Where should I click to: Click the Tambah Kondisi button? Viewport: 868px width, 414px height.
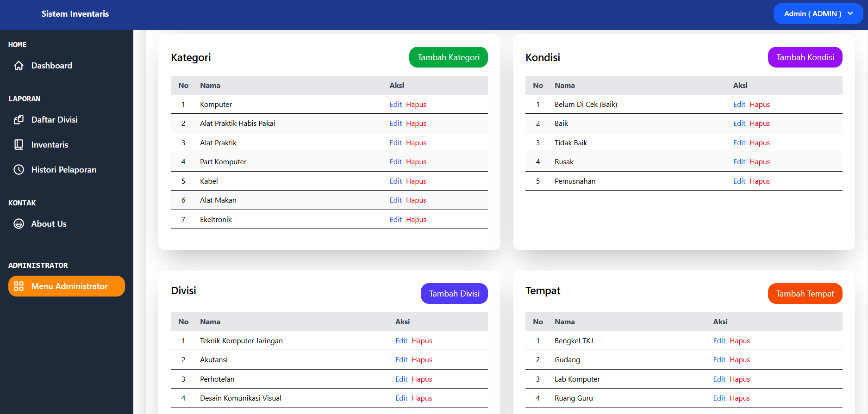tap(805, 57)
